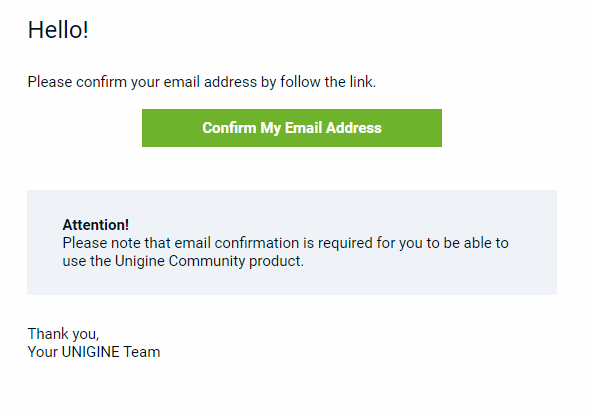Click the word "Address" on the green button

coord(354,128)
